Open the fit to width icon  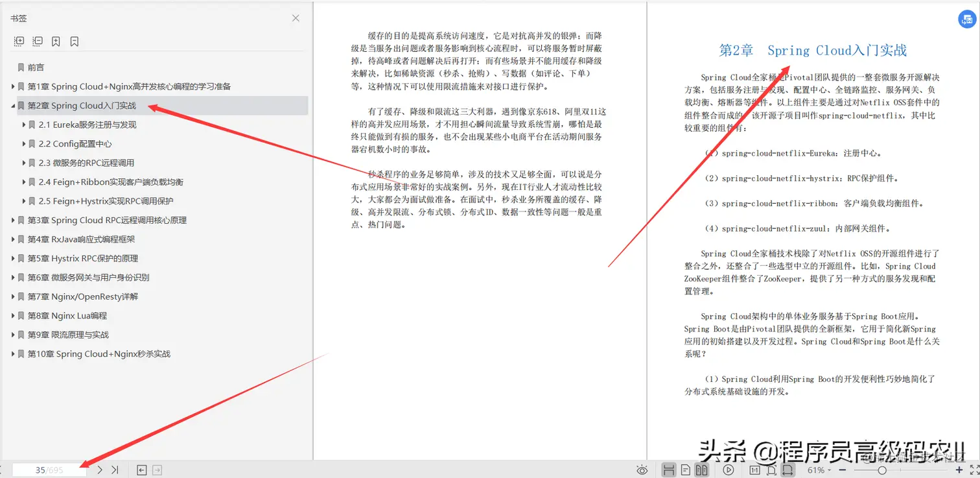click(x=789, y=470)
